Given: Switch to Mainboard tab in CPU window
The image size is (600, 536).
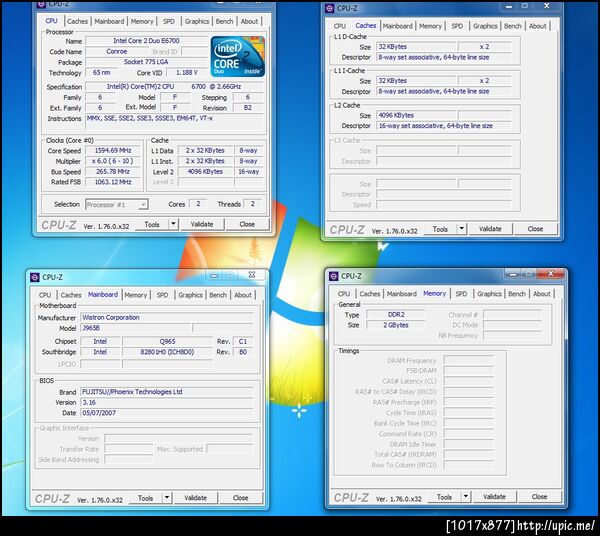Looking at the screenshot, I should [x=109, y=21].
